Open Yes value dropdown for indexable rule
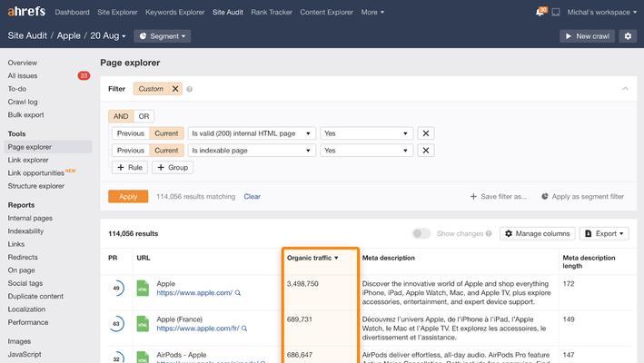This screenshot has width=644, height=363. tap(366, 151)
